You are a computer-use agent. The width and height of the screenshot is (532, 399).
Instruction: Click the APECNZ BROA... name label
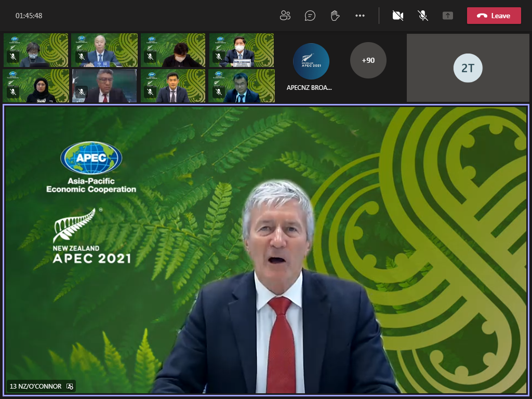pyautogui.click(x=309, y=87)
